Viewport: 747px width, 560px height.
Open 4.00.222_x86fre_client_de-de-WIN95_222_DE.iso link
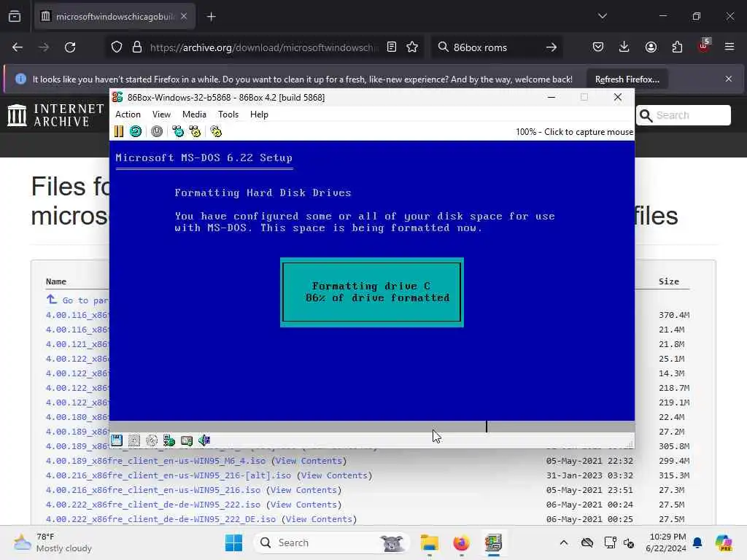pyautogui.click(x=160, y=519)
